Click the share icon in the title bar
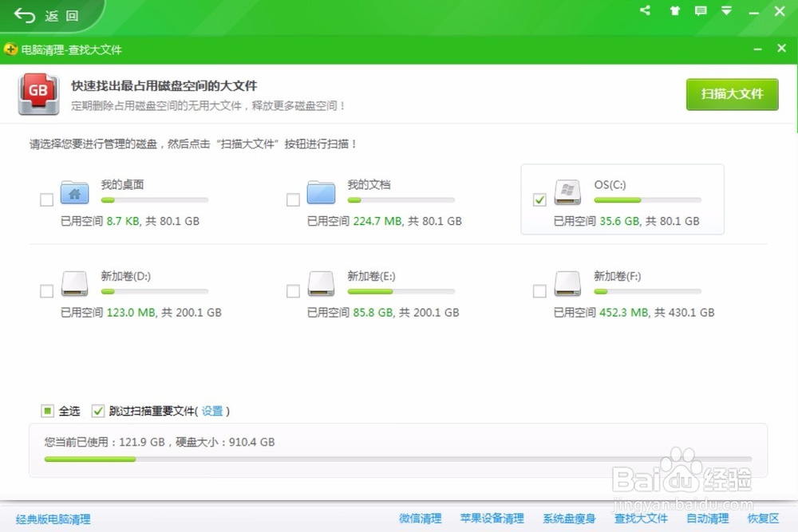The image size is (798, 532). point(645,11)
